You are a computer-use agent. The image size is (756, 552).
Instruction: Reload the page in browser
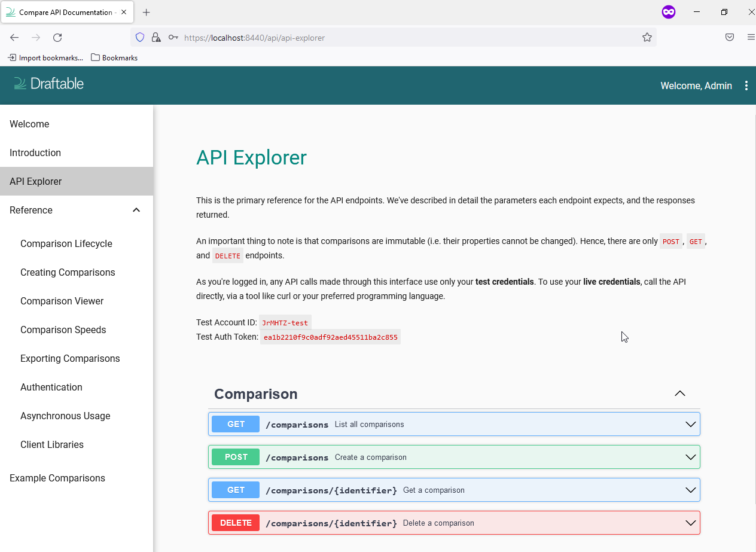point(57,38)
